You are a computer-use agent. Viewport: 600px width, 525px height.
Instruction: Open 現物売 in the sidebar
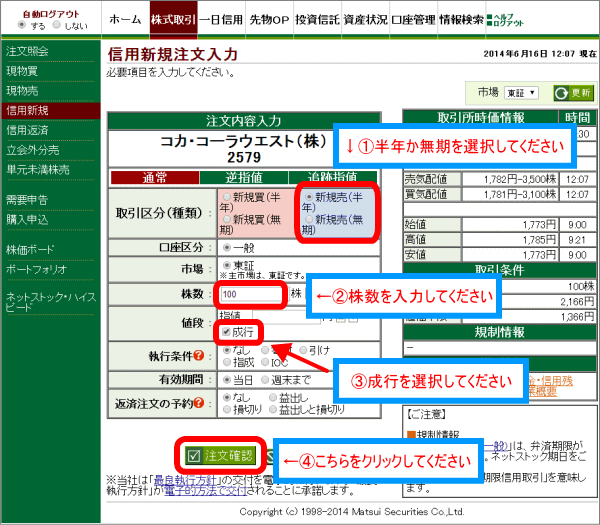tap(22, 91)
